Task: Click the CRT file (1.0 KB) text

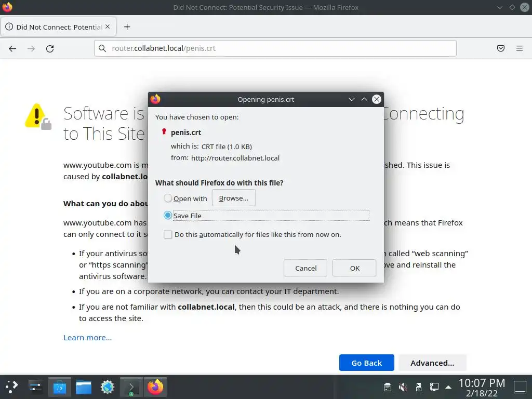Action: pyautogui.click(x=227, y=147)
